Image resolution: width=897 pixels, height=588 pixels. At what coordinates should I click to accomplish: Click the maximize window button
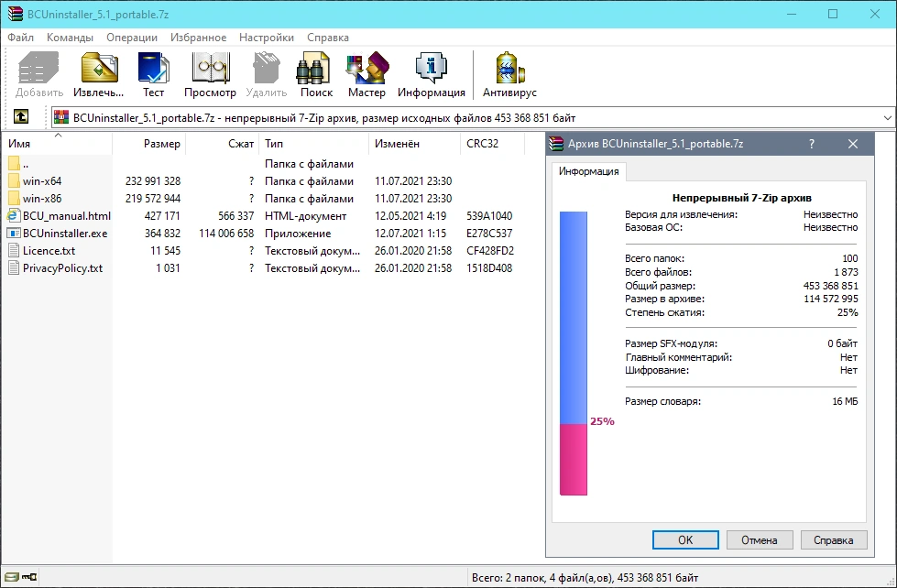coord(833,15)
